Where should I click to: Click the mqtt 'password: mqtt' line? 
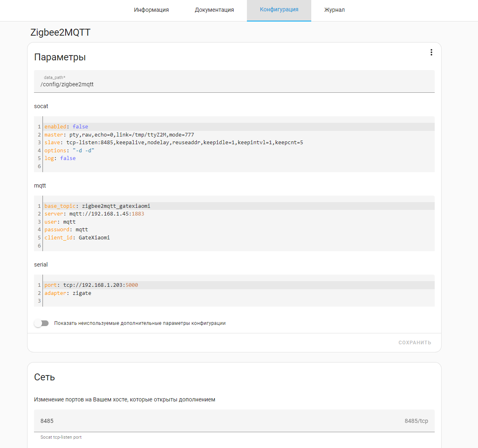[x=66, y=230]
